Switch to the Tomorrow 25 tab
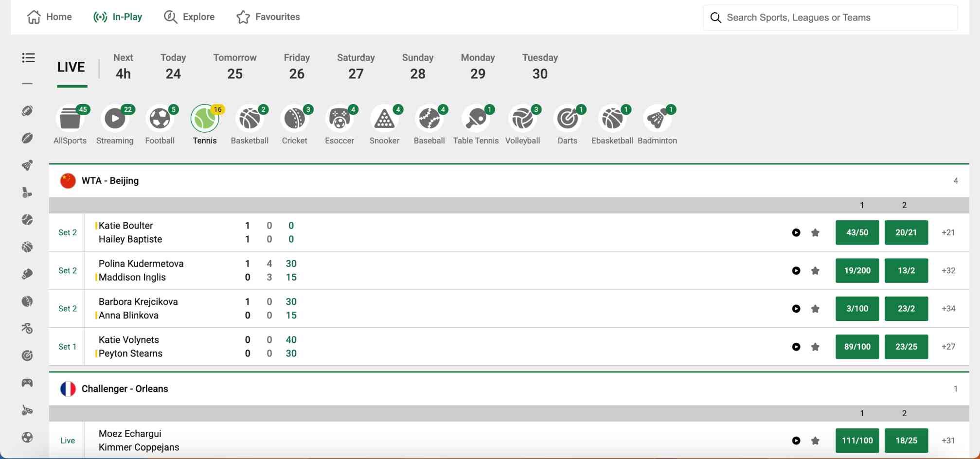980x459 pixels. 234,67
